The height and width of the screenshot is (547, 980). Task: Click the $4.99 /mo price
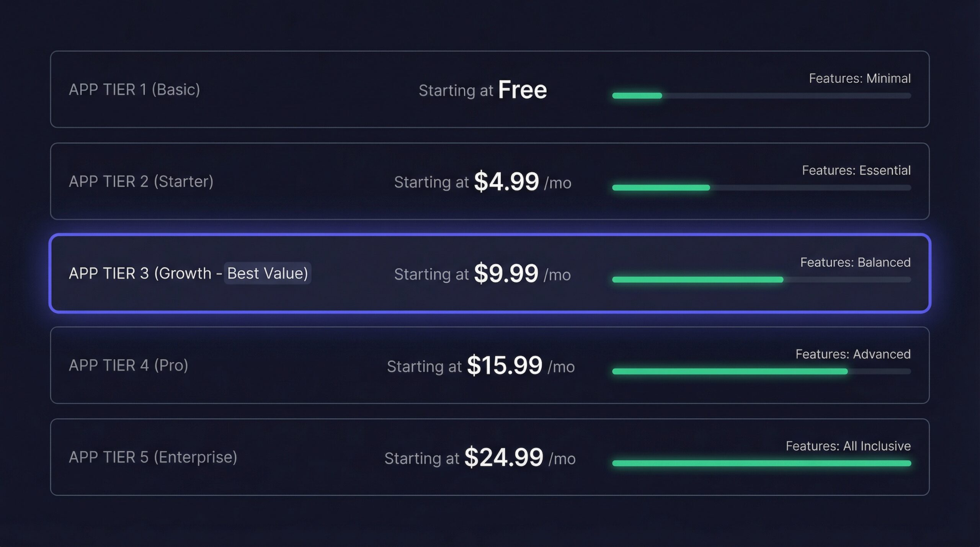[x=506, y=182]
